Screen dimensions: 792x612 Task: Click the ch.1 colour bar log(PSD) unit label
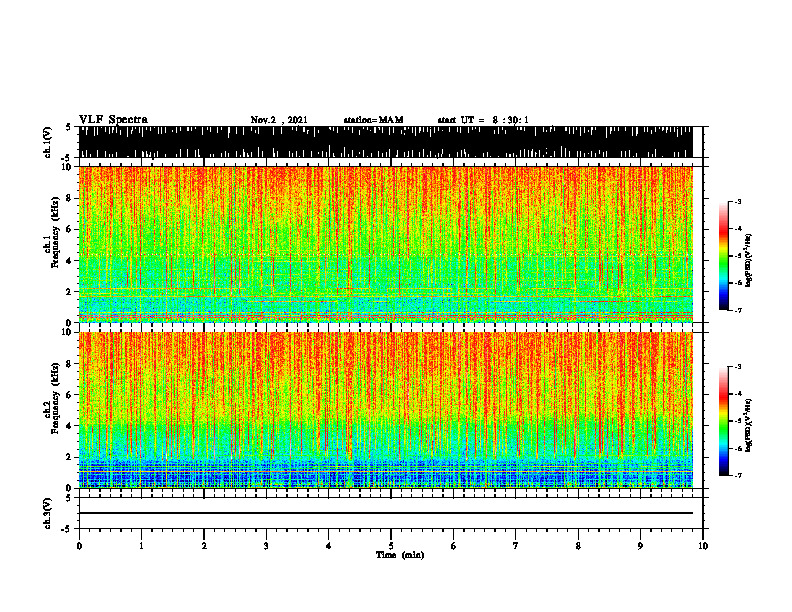click(x=749, y=260)
